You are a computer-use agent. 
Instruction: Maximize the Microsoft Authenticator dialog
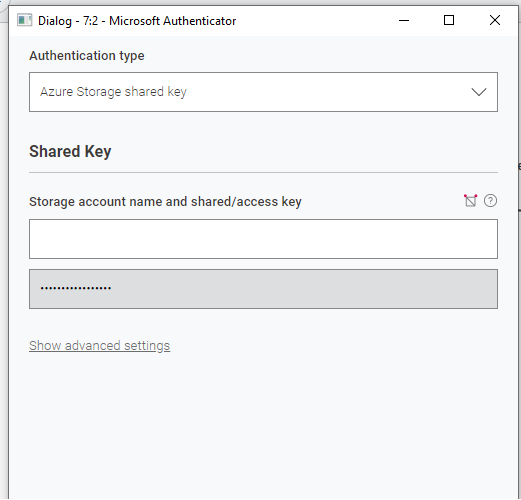click(449, 20)
